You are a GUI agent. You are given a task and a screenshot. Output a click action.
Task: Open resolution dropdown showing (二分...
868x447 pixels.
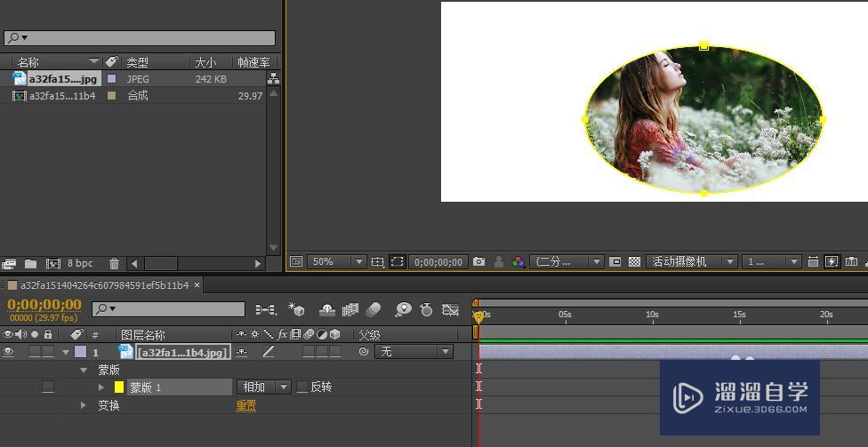567,261
